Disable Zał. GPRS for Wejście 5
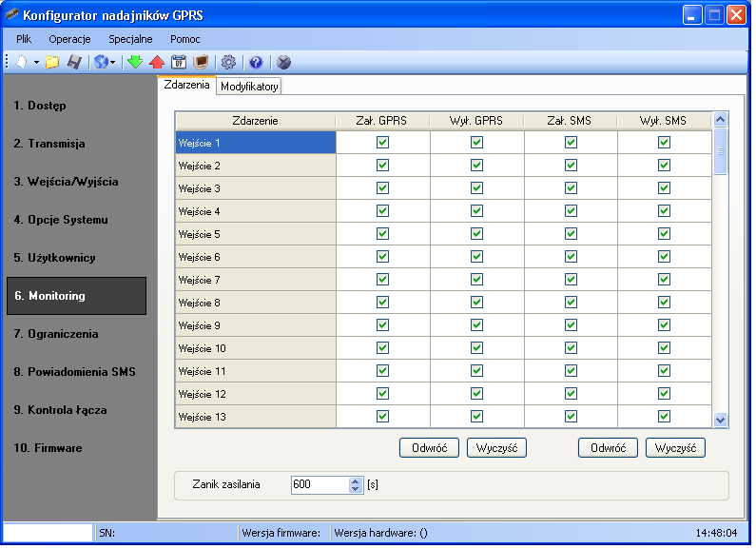This screenshot has width=756, height=549. tap(383, 234)
